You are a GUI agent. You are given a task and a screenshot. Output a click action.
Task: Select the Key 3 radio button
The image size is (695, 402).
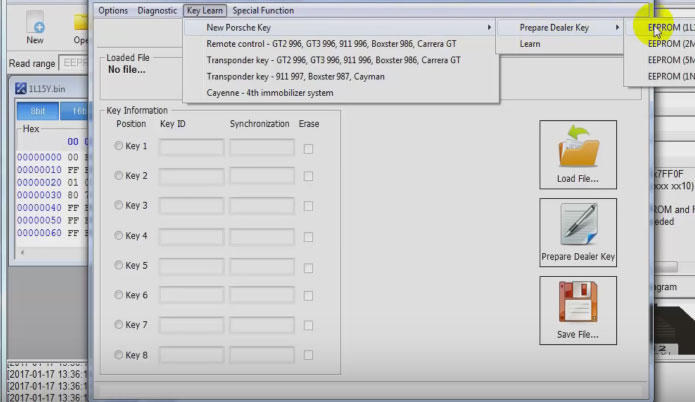[x=118, y=205]
